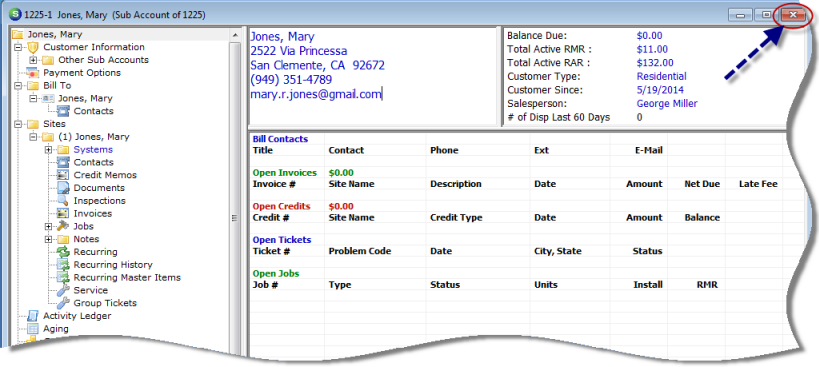Click the Recurring green arrows icon

(x=63, y=252)
